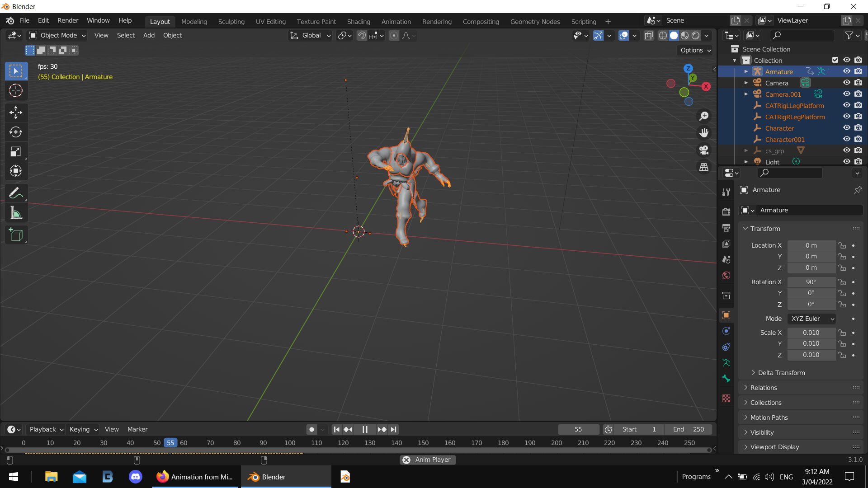The width and height of the screenshot is (868, 488).
Task: Select the Add Cube tool
Action: (16, 234)
